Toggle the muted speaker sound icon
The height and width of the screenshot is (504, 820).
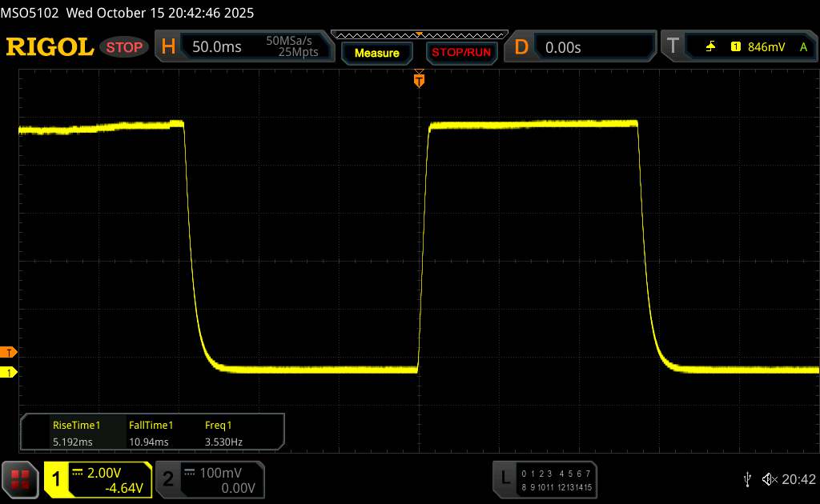(769, 479)
